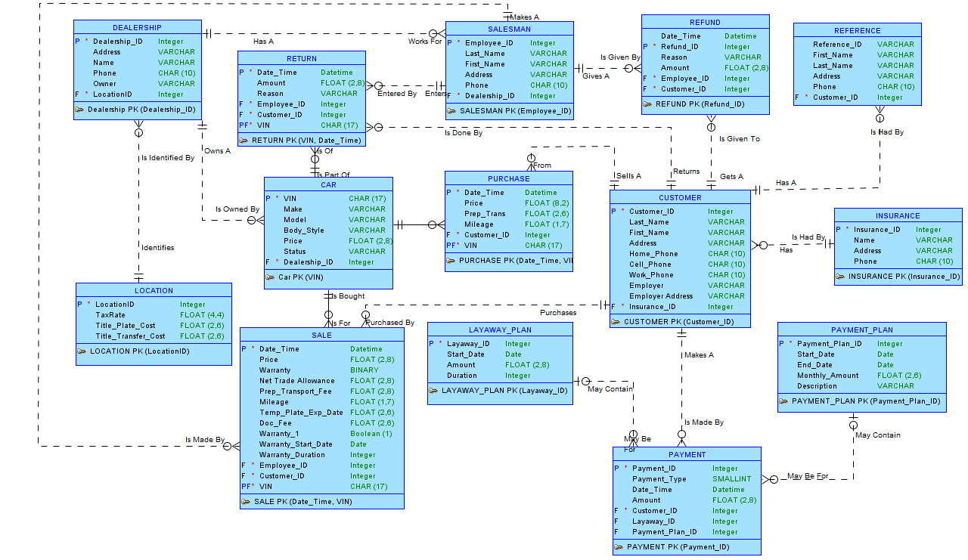Select the PURCHASE entity header
968x560 pixels.
[508, 179]
